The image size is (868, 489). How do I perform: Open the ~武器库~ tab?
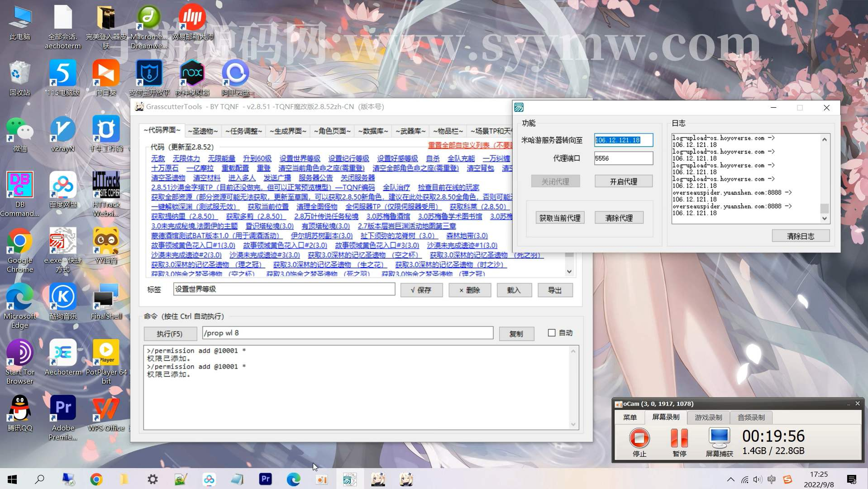click(x=410, y=131)
